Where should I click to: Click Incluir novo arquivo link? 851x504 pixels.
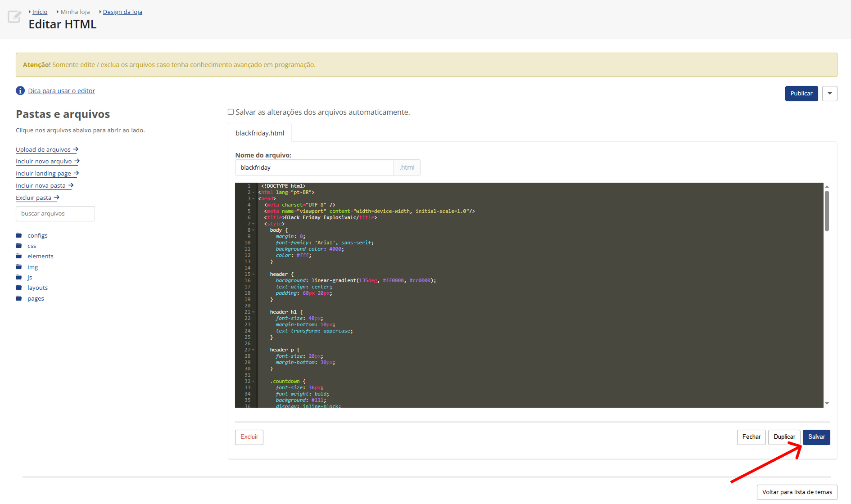48,161
